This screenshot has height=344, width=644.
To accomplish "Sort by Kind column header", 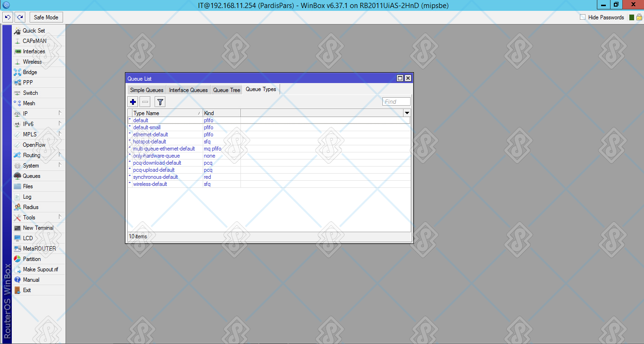I will (x=222, y=113).
